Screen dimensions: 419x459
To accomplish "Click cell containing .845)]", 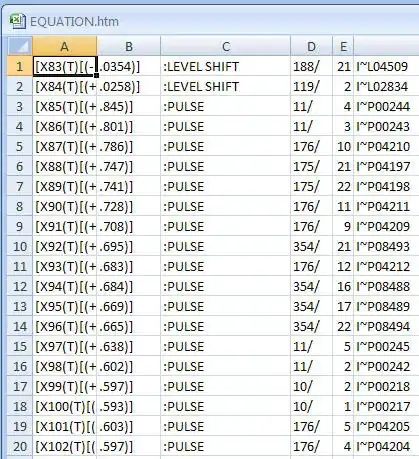I will [x=129, y=106].
